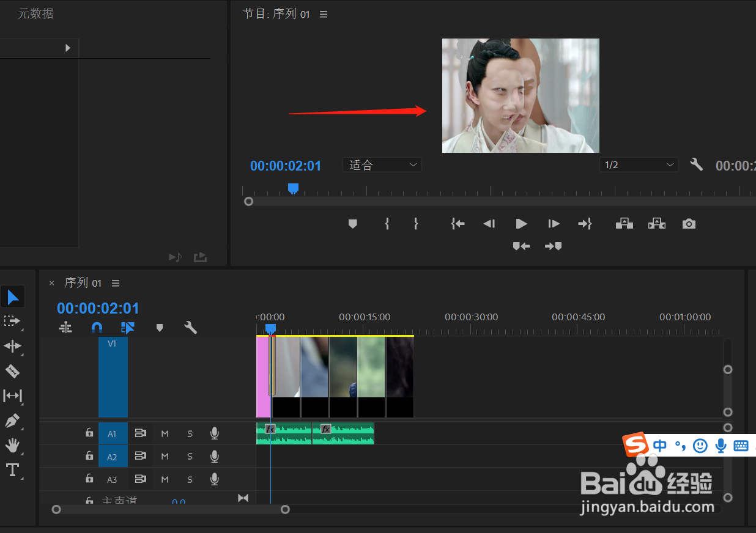The width and height of the screenshot is (756, 533).
Task: Toggle V1 track targeting
Action: point(113,377)
